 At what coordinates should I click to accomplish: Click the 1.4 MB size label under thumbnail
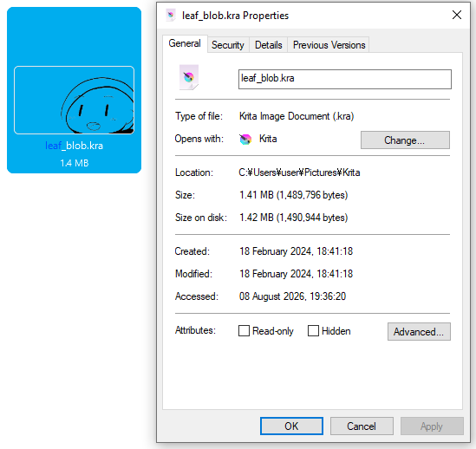74,163
